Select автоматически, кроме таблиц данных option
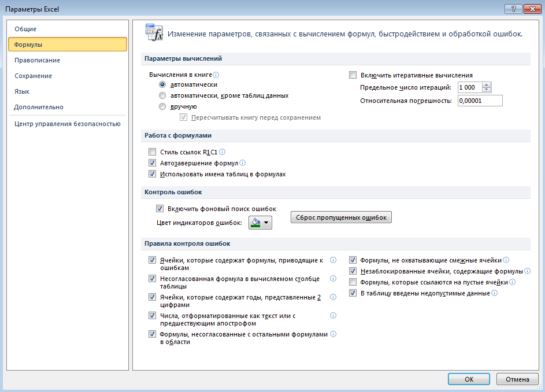Viewport: 545px width, 392px height. coord(162,95)
